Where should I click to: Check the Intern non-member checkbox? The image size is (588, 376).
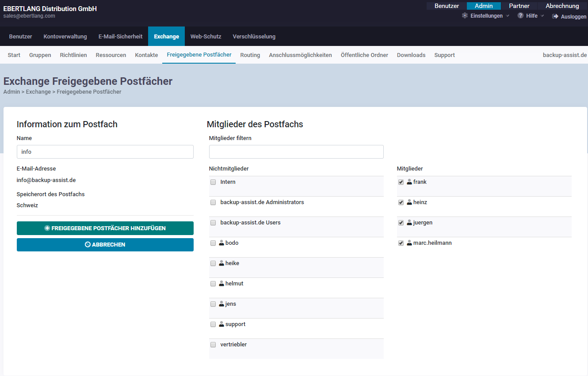click(x=213, y=182)
